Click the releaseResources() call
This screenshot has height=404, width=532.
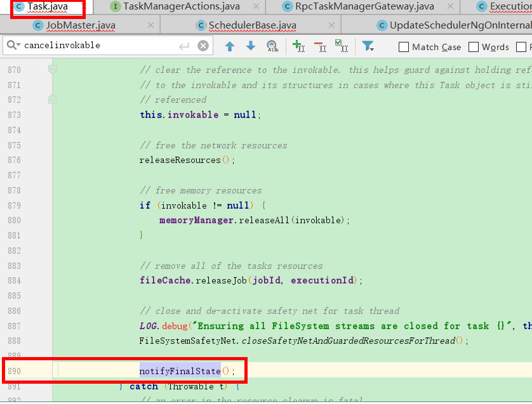187,160
